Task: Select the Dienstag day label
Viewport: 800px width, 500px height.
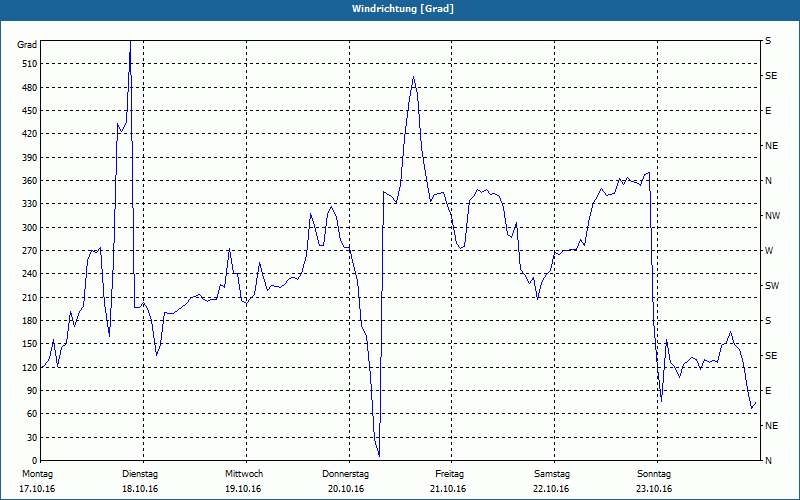Action: click(x=140, y=474)
